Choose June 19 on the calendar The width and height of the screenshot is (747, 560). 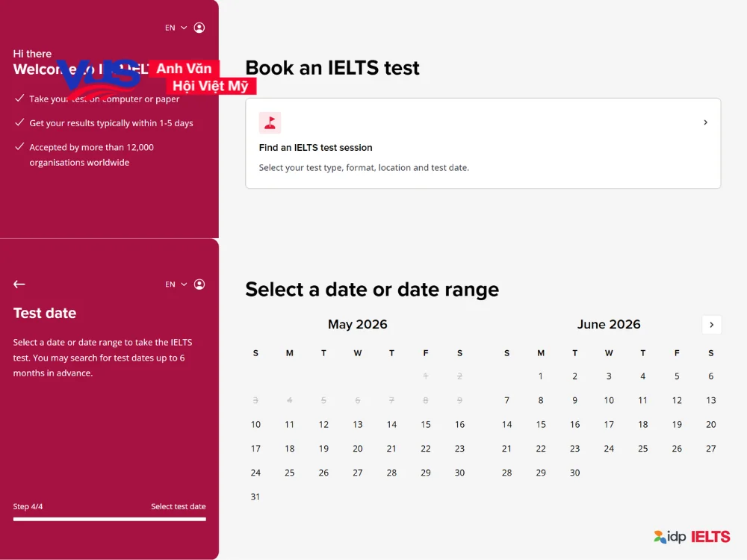677,424
